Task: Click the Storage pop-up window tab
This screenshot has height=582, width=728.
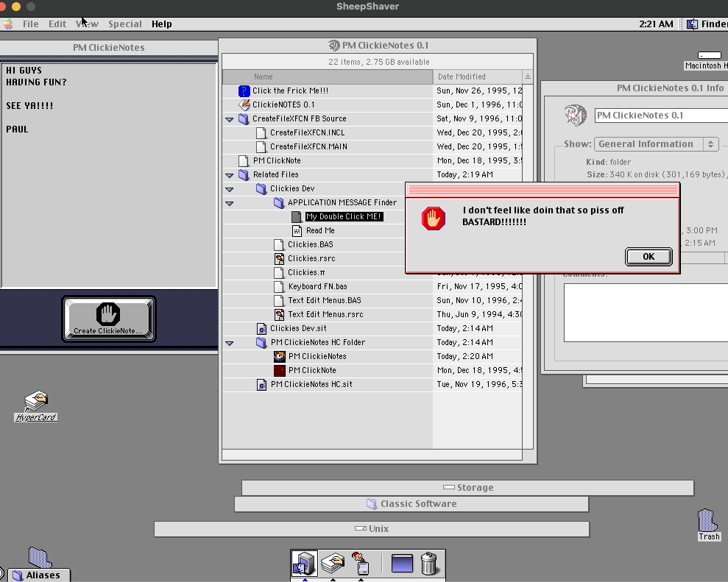Action: pos(468,488)
